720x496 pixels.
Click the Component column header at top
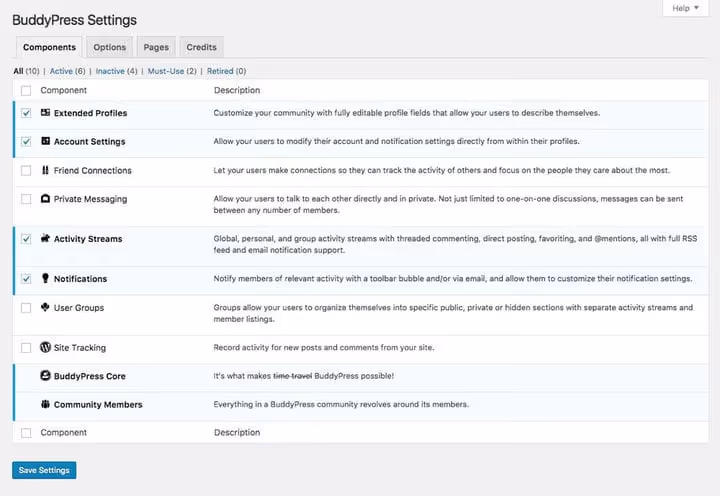(x=63, y=90)
